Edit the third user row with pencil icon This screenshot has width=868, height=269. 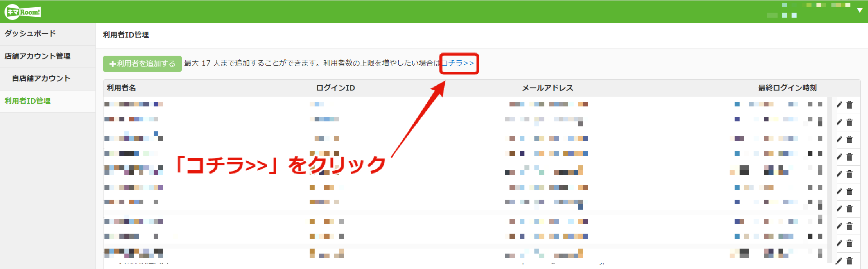point(840,139)
